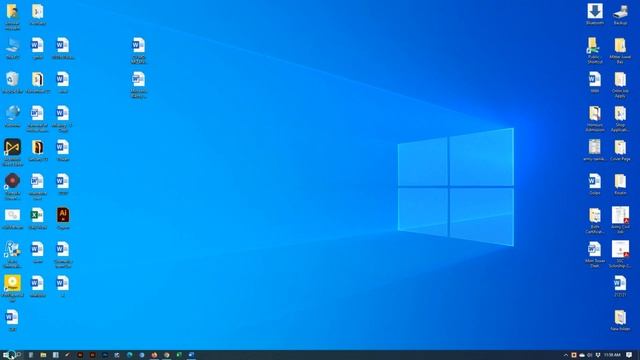This screenshot has width=640, height=360.
Task: Select the New folder icon
Action: 620,320
